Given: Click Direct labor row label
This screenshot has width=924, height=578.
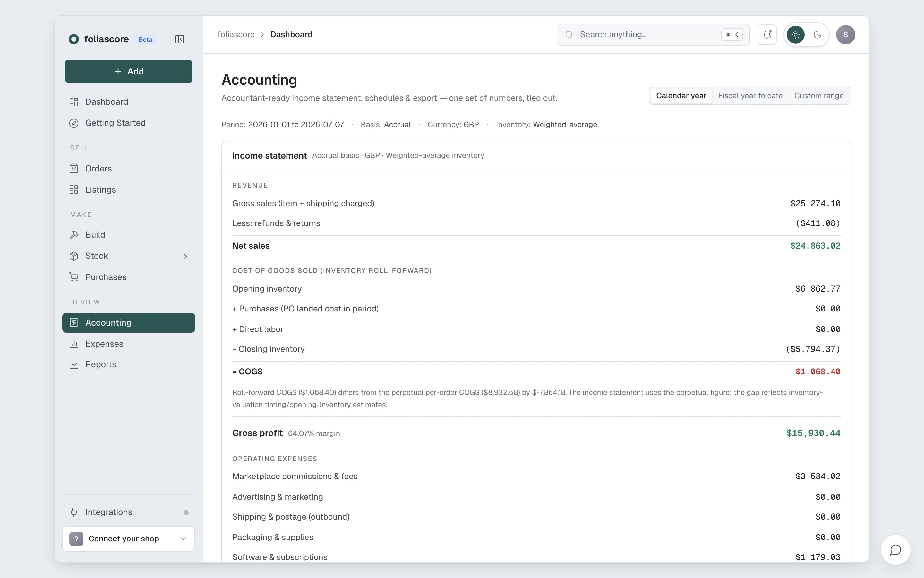Looking at the screenshot, I should click(258, 329).
